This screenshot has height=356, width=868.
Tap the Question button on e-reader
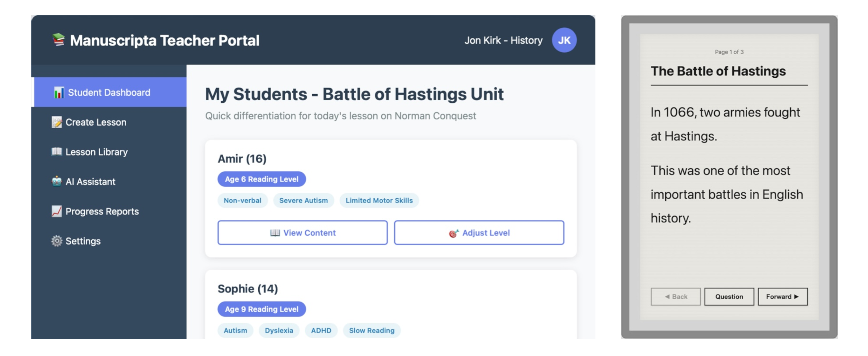tap(729, 297)
